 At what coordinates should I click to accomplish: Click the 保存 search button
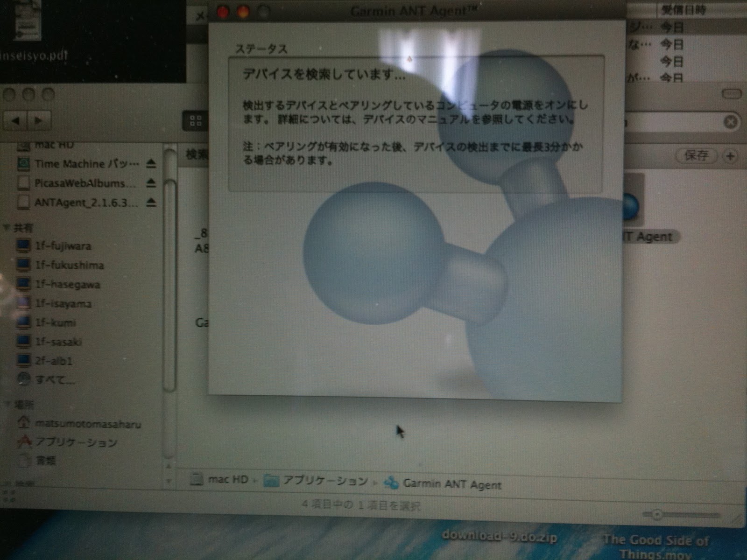(696, 156)
